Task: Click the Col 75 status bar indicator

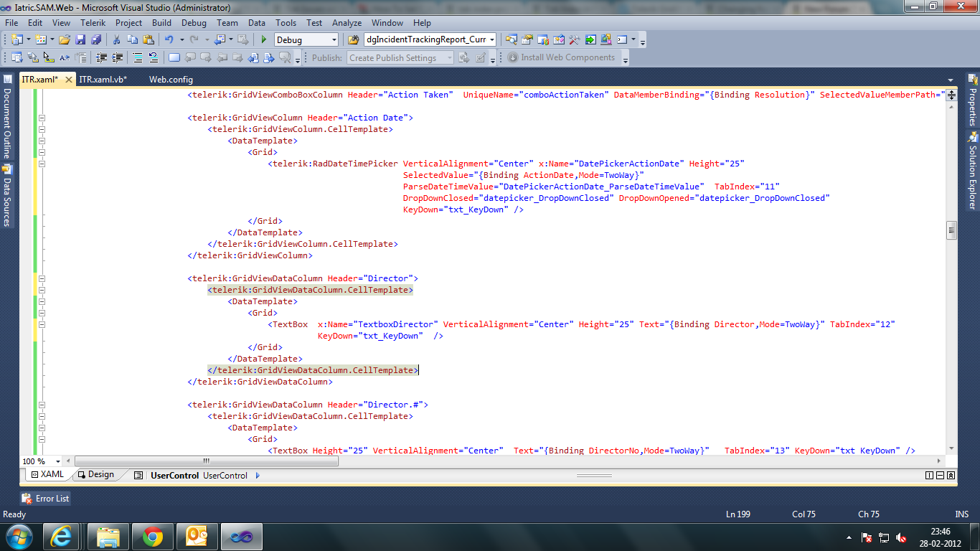Action: coord(804,514)
